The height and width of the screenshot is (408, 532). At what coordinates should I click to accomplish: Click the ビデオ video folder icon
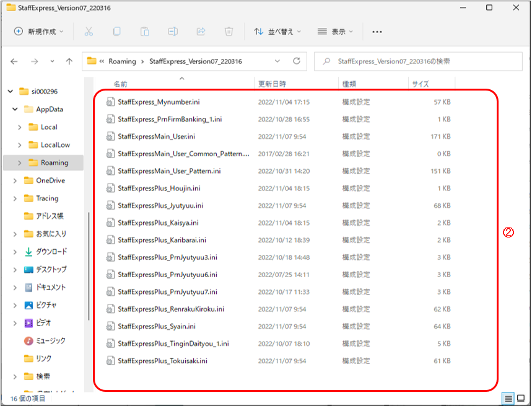[x=28, y=322]
